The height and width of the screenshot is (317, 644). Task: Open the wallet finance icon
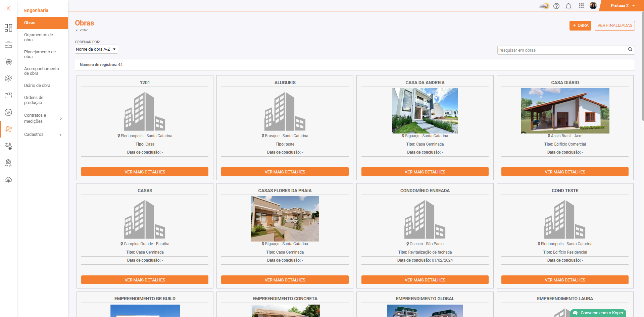pyautogui.click(x=8, y=95)
